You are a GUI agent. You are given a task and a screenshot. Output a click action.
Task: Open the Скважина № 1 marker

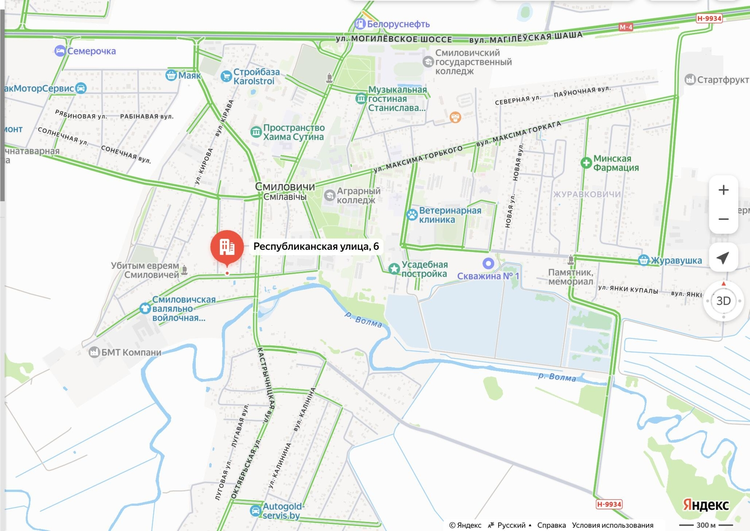(x=488, y=264)
